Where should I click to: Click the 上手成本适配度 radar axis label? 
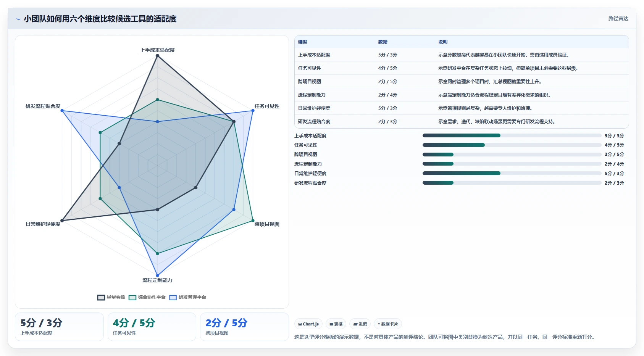coord(157,50)
